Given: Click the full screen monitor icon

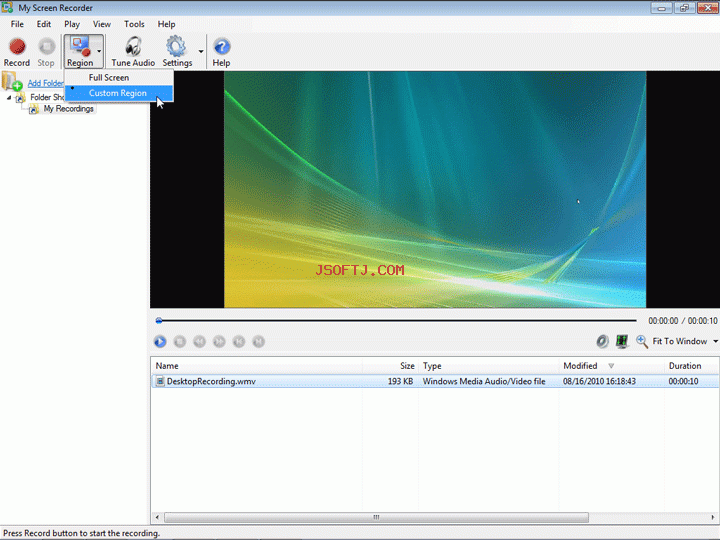Looking at the screenshot, I should (622, 341).
